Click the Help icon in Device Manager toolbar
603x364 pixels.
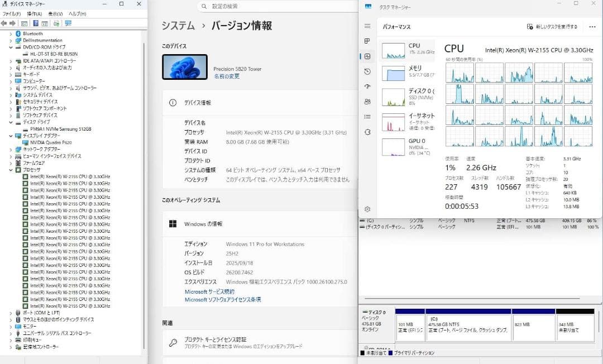pos(36,23)
